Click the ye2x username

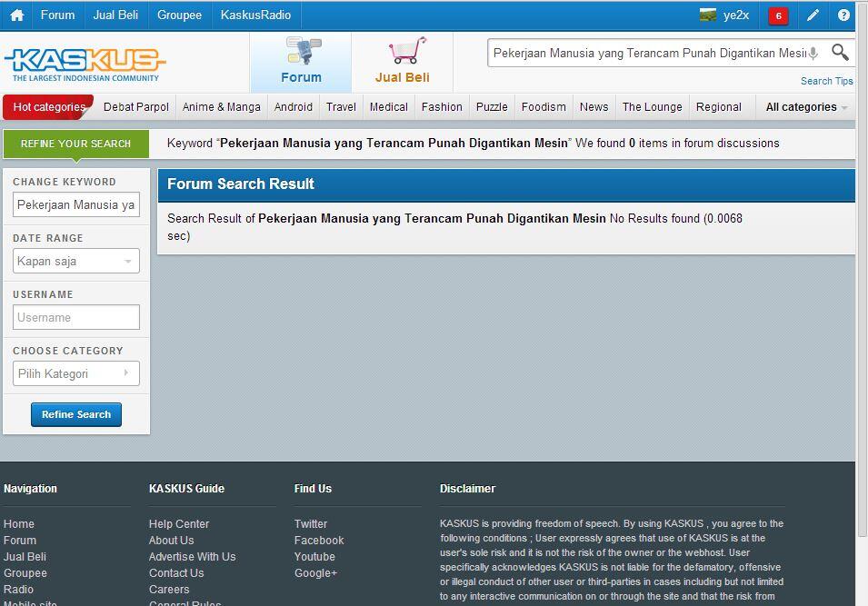coord(735,15)
